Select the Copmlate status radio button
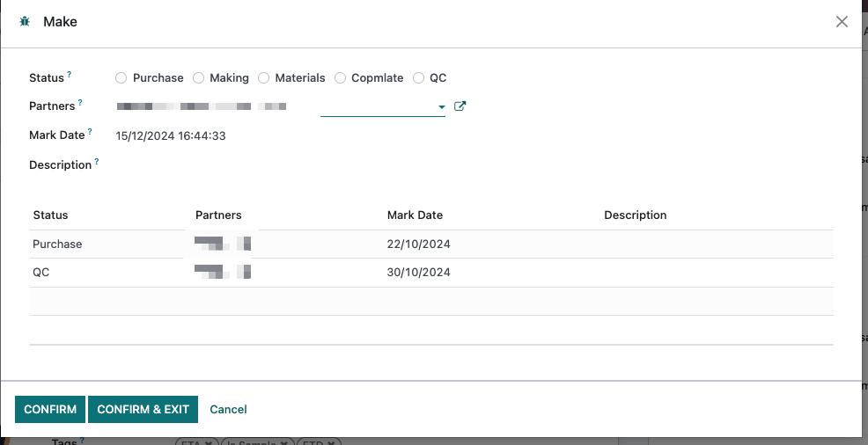The height and width of the screenshot is (445, 868). 340,78
